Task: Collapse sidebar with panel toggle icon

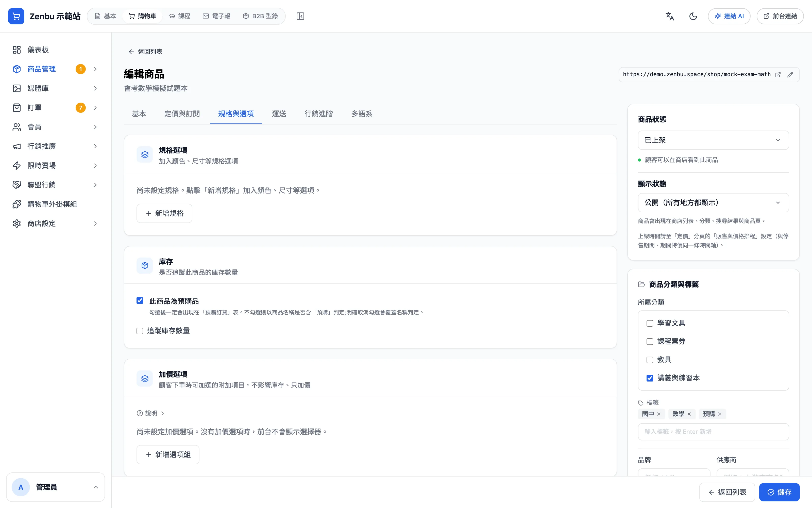Action: click(300, 16)
